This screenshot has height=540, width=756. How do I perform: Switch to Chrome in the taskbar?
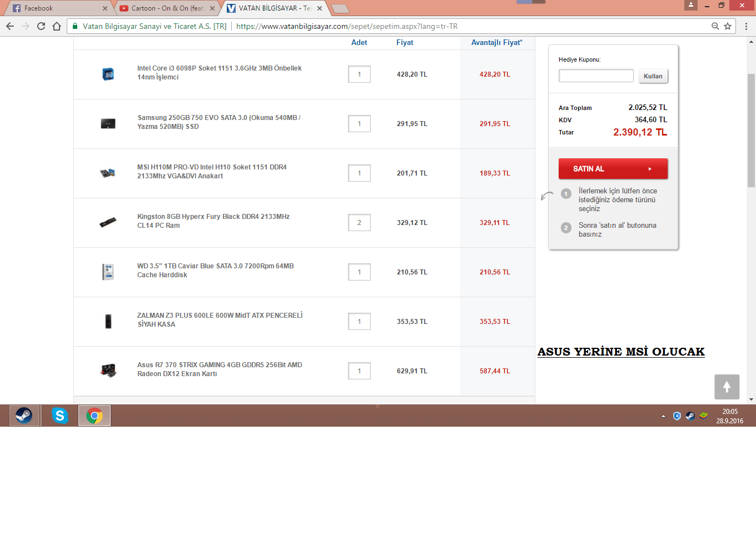94,416
